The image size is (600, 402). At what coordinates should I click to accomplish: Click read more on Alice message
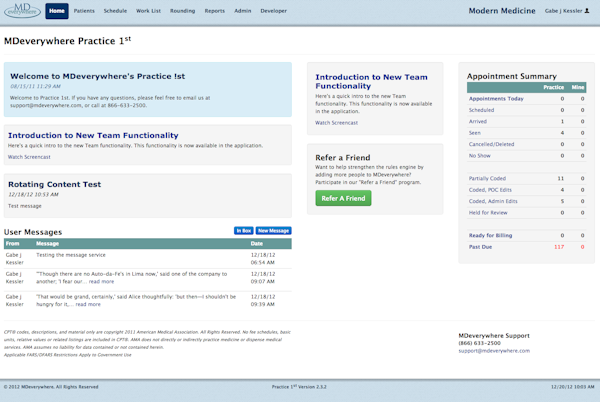(88, 304)
